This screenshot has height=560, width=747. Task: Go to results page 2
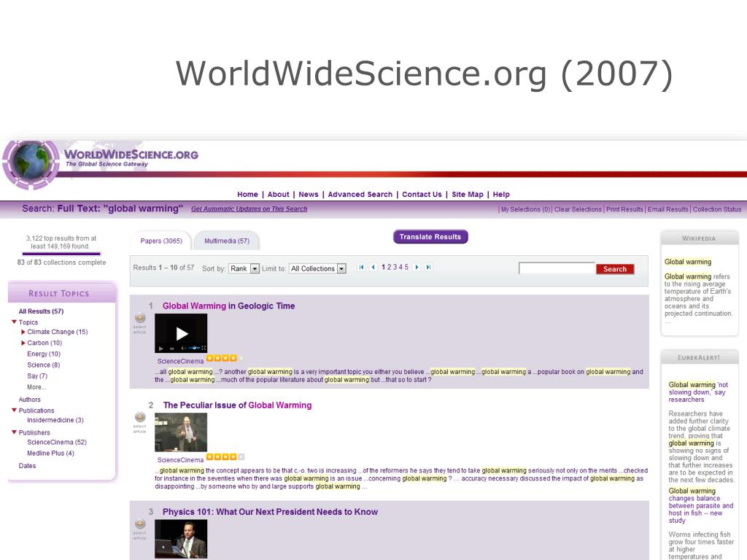(389, 267)
